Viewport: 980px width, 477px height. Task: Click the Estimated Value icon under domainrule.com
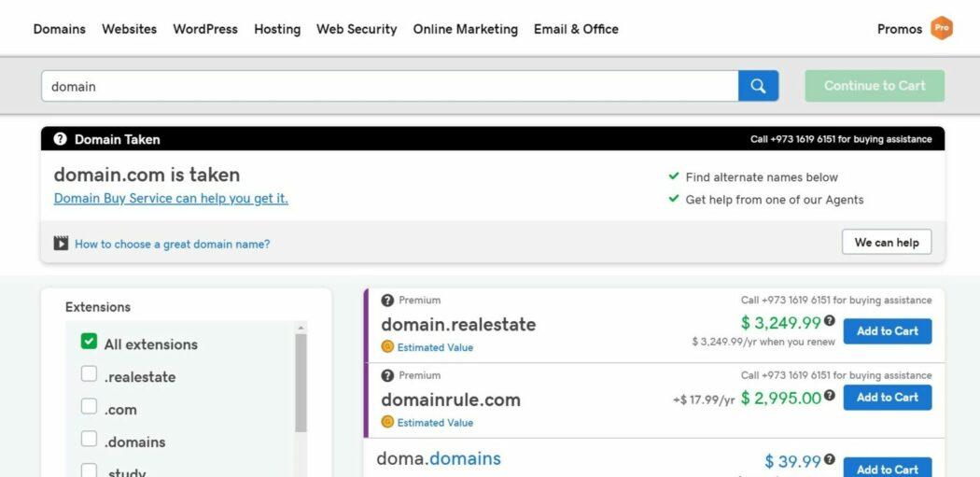coord(387,422)
